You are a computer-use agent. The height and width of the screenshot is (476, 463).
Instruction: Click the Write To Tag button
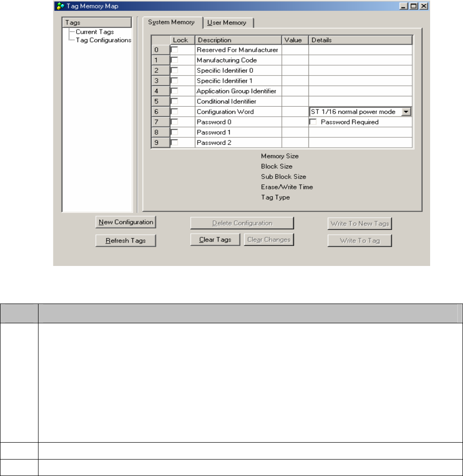click(360, 241)
